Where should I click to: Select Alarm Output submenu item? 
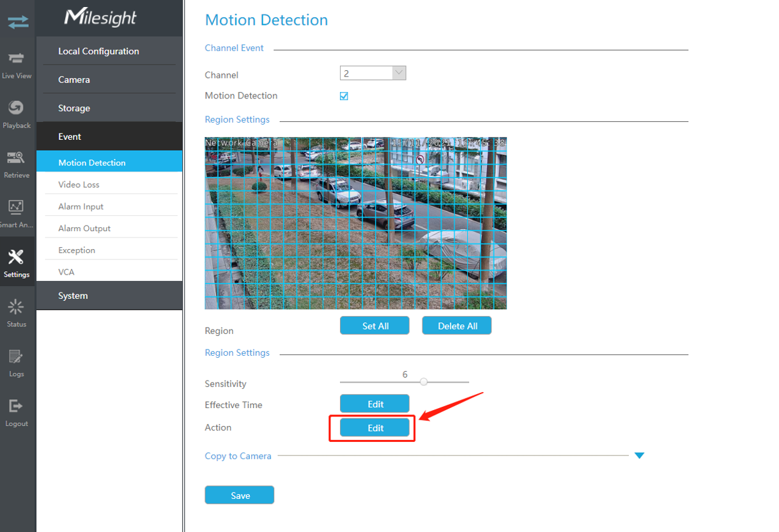click(x=109, y=228)
